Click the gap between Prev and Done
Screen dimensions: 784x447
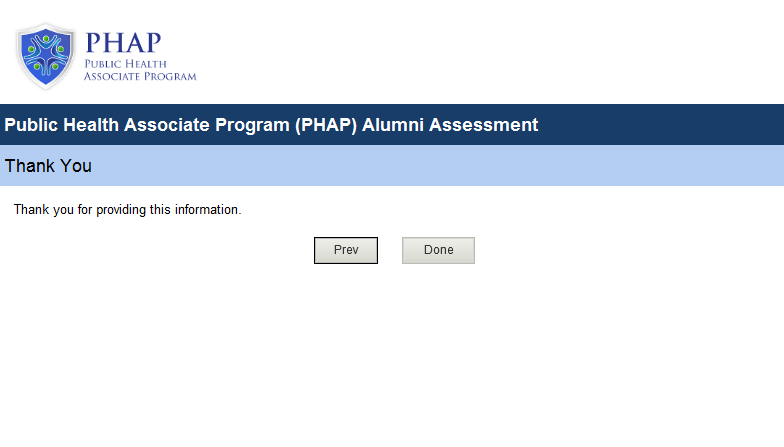(x=390, y=250)
